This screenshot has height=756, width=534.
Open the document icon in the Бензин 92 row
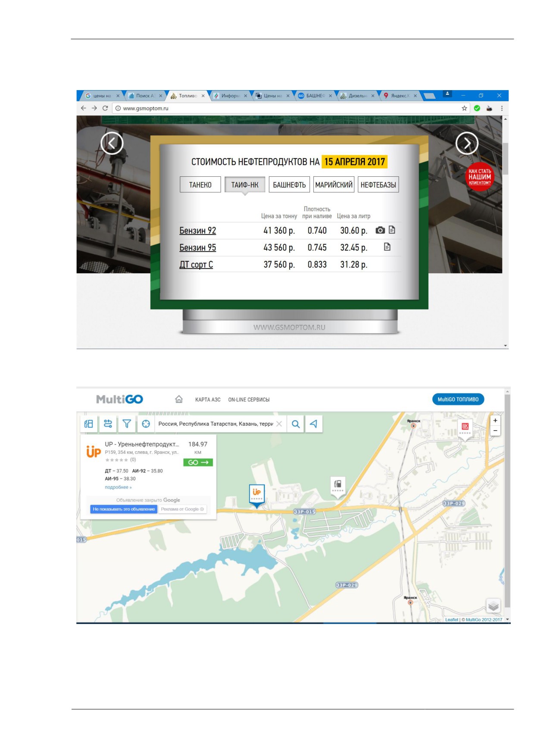pyautogui.click(x=392, y=230)
